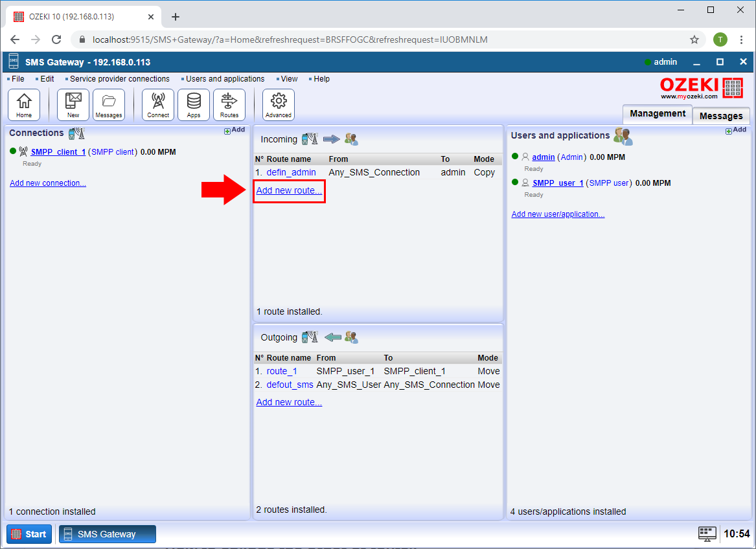Click '1 connection installed' status text

coord(52,512)
